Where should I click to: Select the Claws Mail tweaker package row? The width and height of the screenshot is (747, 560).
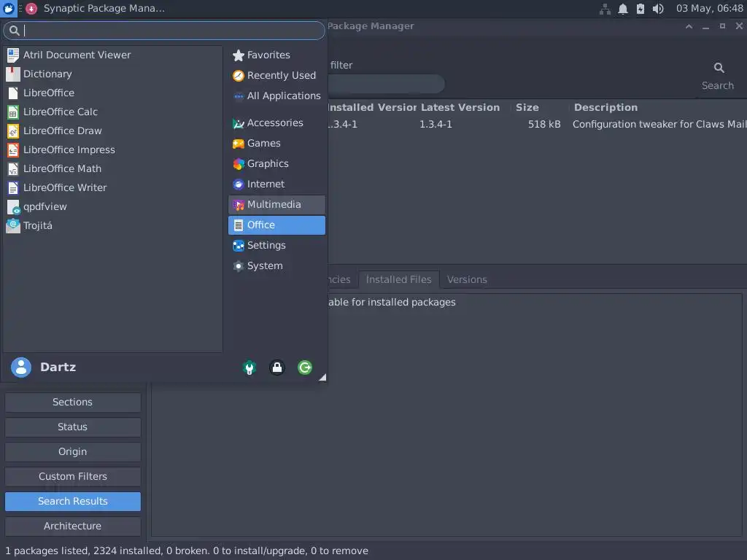click(x=538, y=124)
